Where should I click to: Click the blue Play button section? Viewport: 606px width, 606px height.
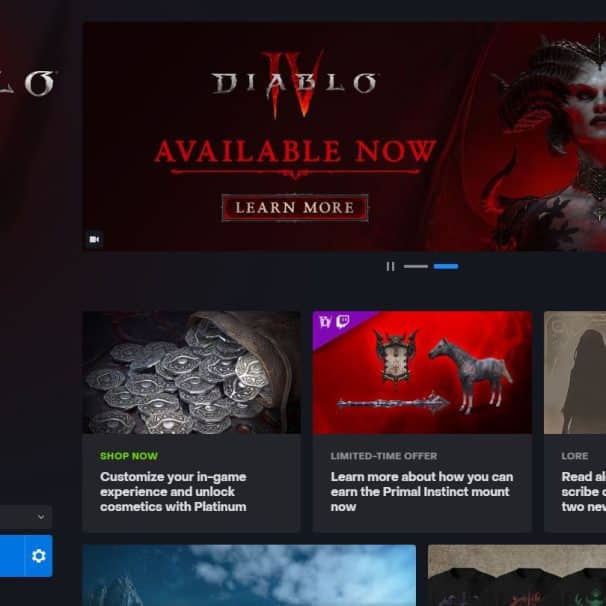12,556
